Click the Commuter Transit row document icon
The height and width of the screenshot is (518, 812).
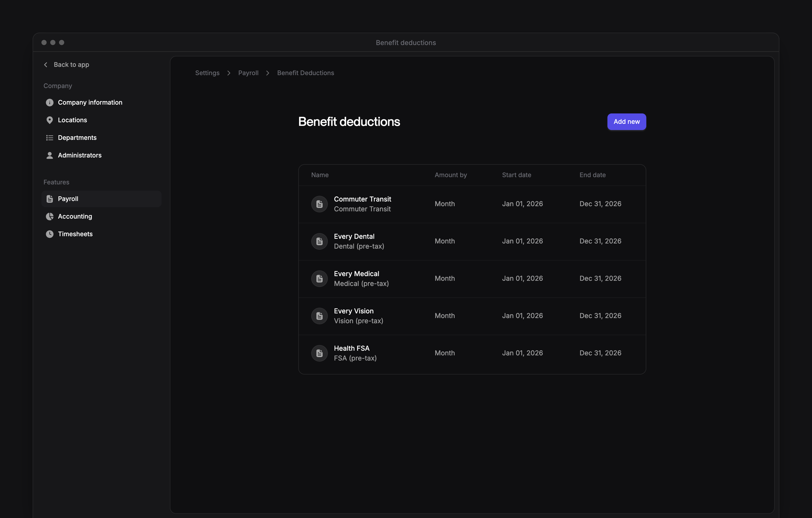(x=319, y=204)
